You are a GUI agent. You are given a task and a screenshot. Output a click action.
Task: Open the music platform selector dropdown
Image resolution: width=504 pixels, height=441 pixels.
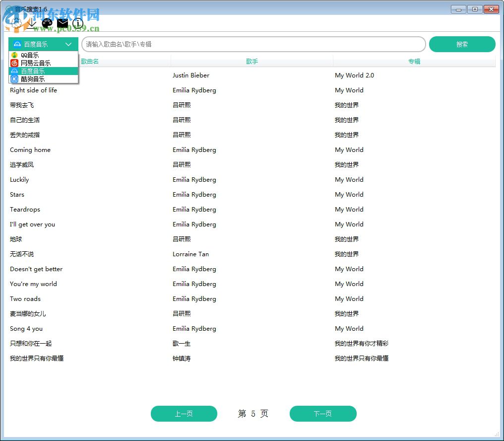[x=43, y=44]
